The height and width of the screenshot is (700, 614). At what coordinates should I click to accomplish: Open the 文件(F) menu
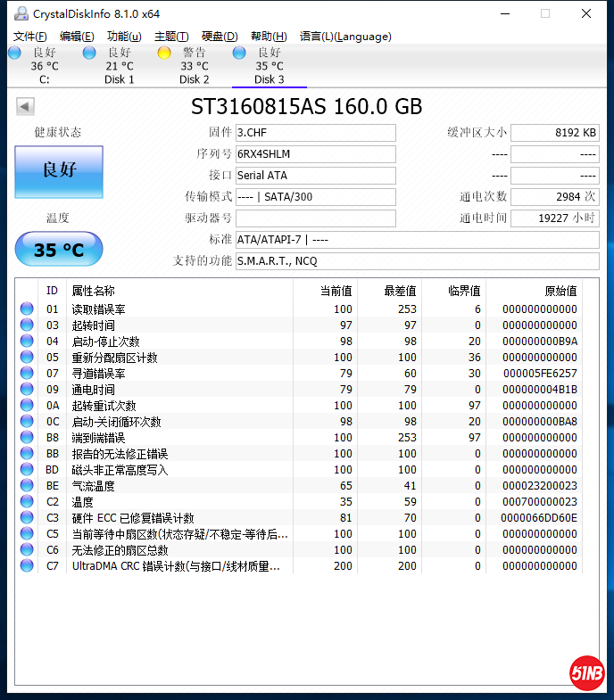pyautogui.click(x=30, y=37)
